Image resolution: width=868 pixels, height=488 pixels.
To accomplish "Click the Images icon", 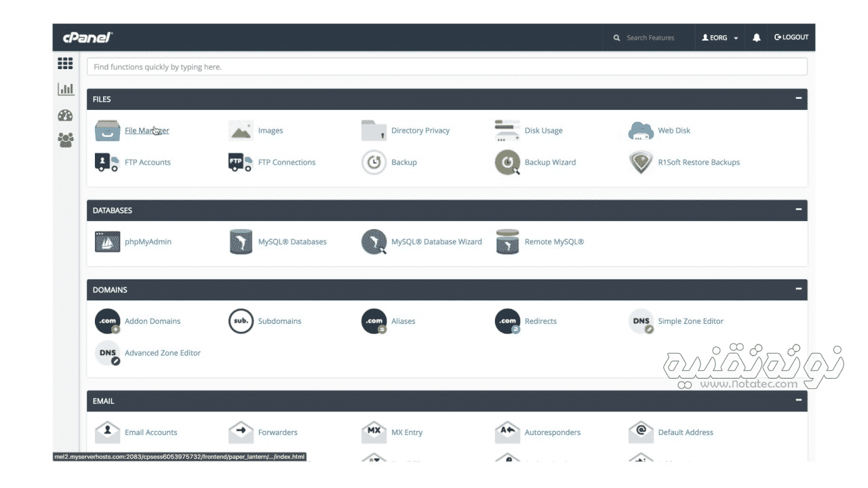I will (241, 131).
